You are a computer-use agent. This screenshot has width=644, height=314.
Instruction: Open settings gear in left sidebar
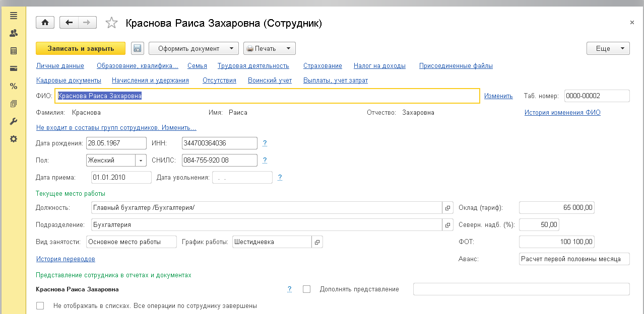(x=14, y=139)
